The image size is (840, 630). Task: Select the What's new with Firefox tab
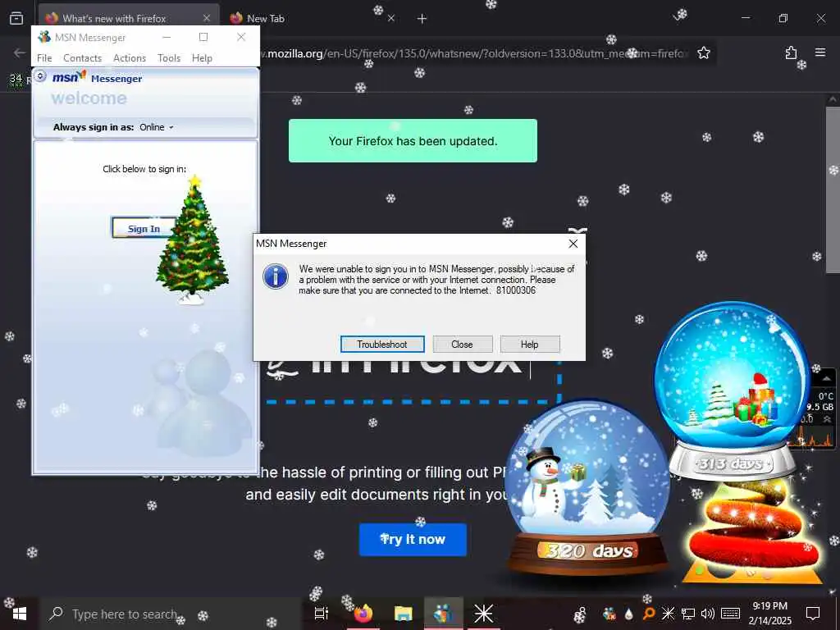click(x=129, y=18)
